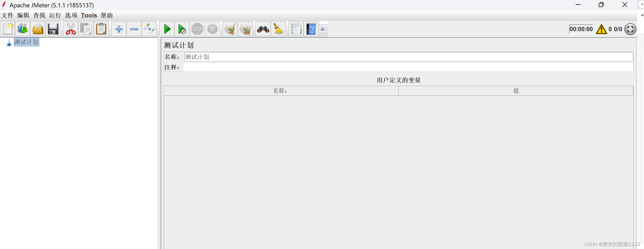
Task: Click the 0/0 thread count text
Action: tap(618, 29)
